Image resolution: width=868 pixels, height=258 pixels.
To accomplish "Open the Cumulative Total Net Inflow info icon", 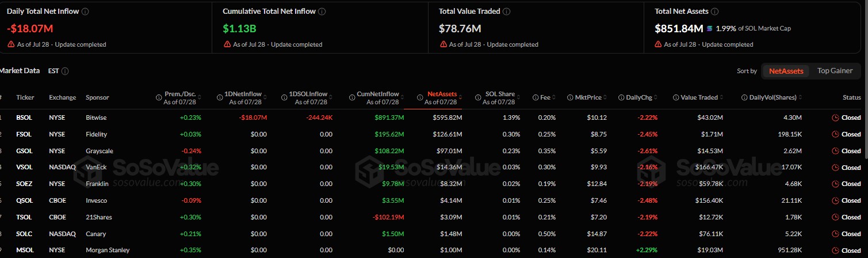I will [322, 11].
